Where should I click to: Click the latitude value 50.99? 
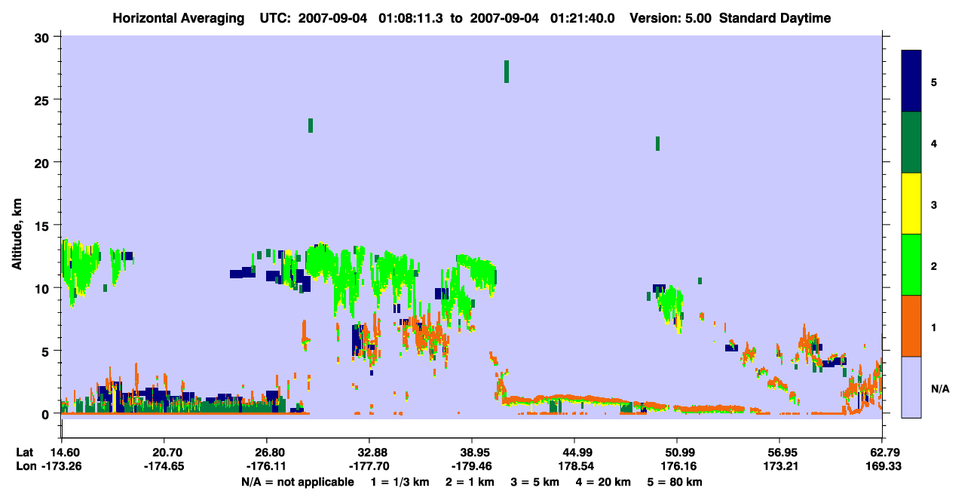coord(677,452)
